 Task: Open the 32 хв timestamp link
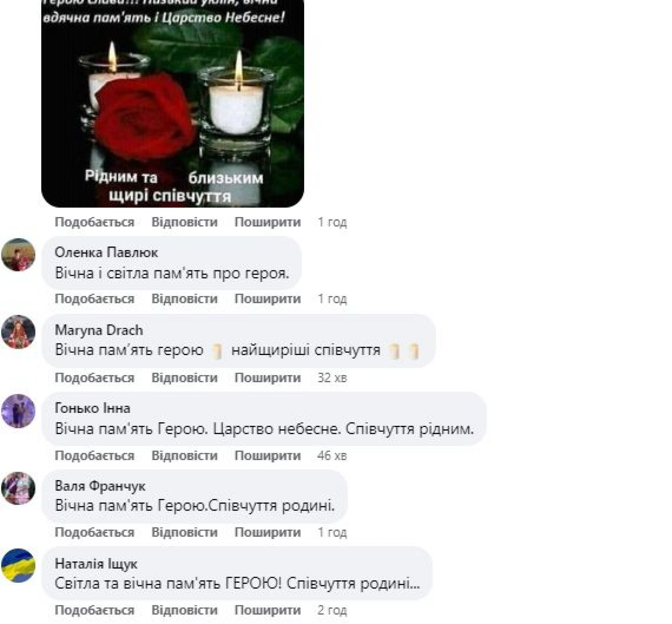332,377
